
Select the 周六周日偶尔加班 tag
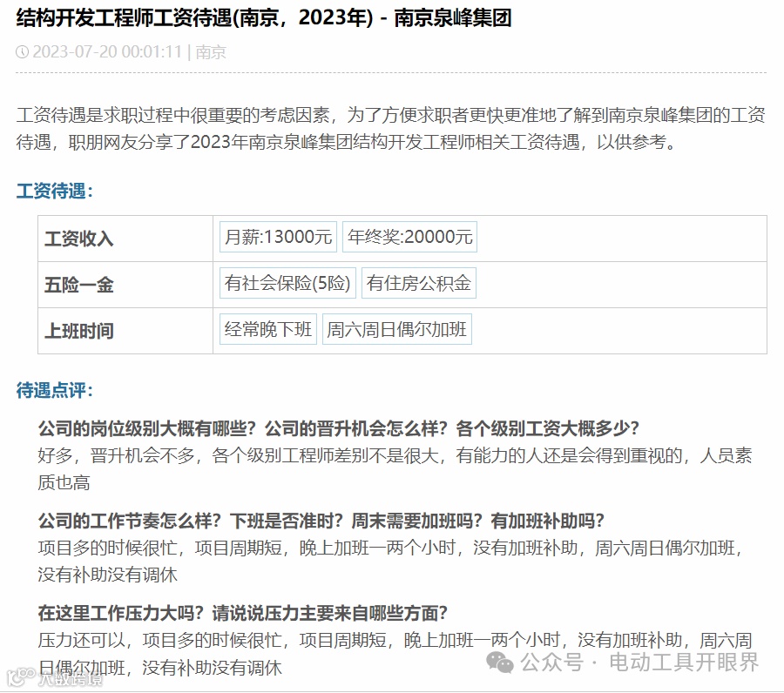click(397, 329)
